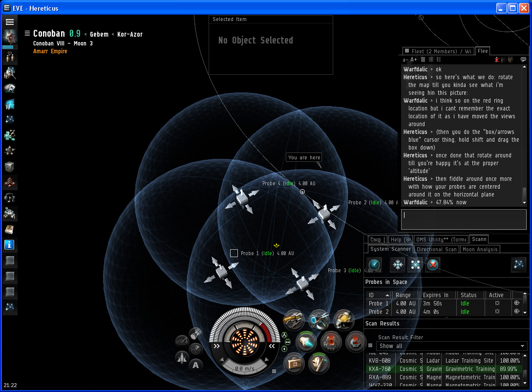The height and width of the screenshot is (392, 532).
Task: Toggle the middle green HUD minus indicator
Action: (x=288, y=342)
